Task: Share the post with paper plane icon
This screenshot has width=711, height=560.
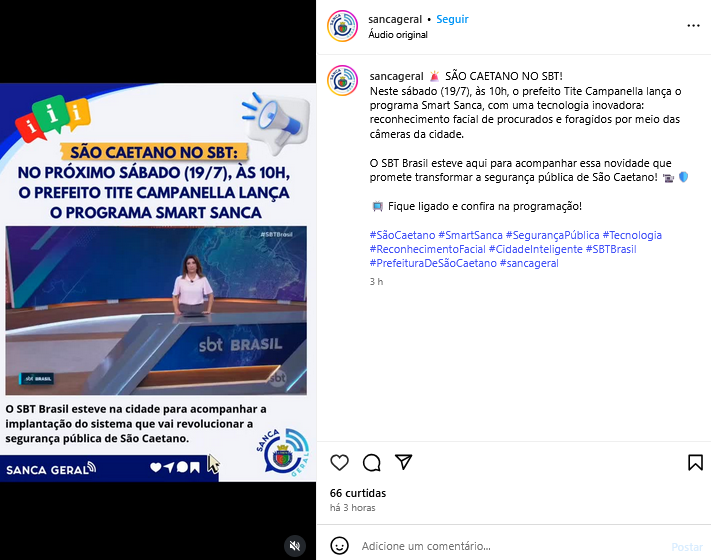Action: pyautogui.click(x=403, y=462)
